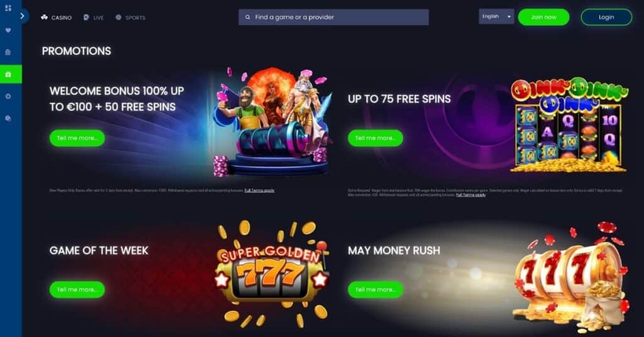Open Tell me more for Welcome Bonus
The width and height of the screenshot is (644, 337).
click(77, 138)
